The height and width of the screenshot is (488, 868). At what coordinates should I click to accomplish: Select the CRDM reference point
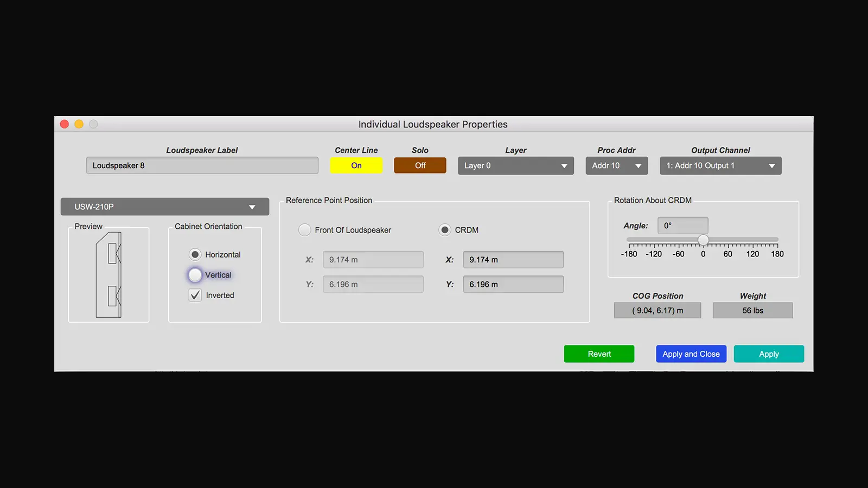[x=445, y=230]
